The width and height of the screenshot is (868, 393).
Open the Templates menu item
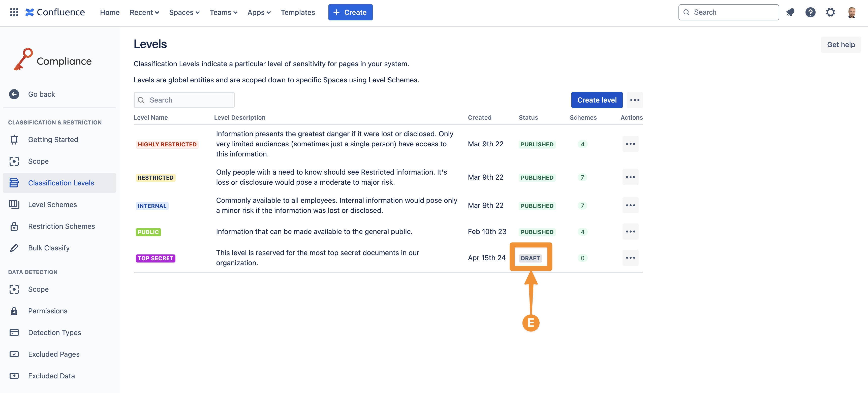click(298, 12)
